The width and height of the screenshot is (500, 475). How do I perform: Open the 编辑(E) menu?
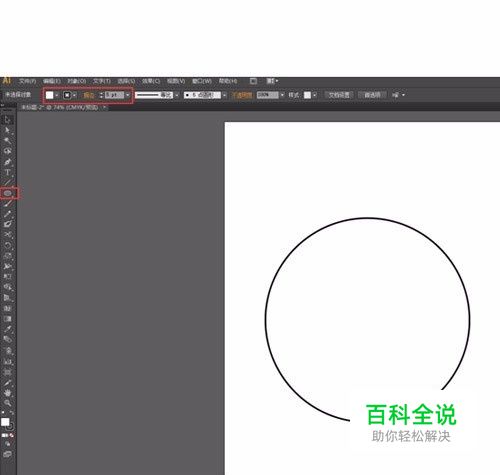point(52,81)
